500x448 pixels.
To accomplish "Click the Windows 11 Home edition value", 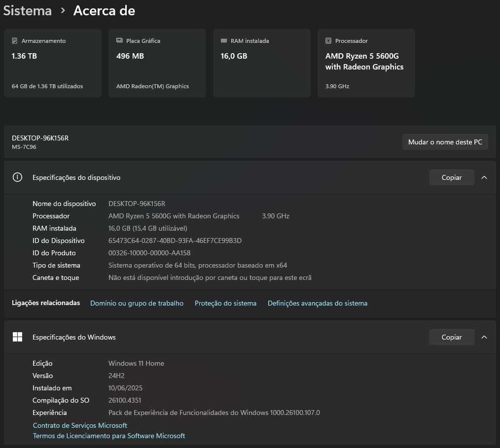I will [136, 363].
